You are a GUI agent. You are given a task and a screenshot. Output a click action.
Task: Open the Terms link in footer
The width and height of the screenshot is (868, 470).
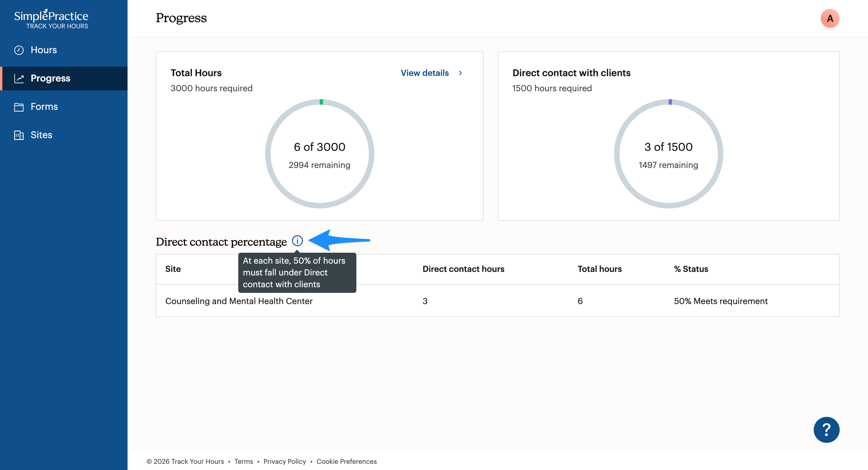coord(244,461)
